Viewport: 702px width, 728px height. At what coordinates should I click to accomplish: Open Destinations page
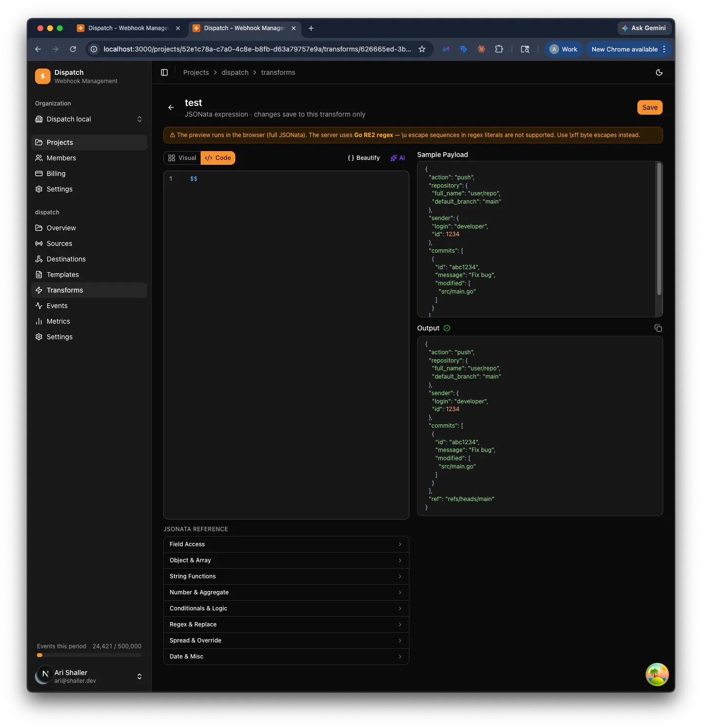(x=89, y=259)
